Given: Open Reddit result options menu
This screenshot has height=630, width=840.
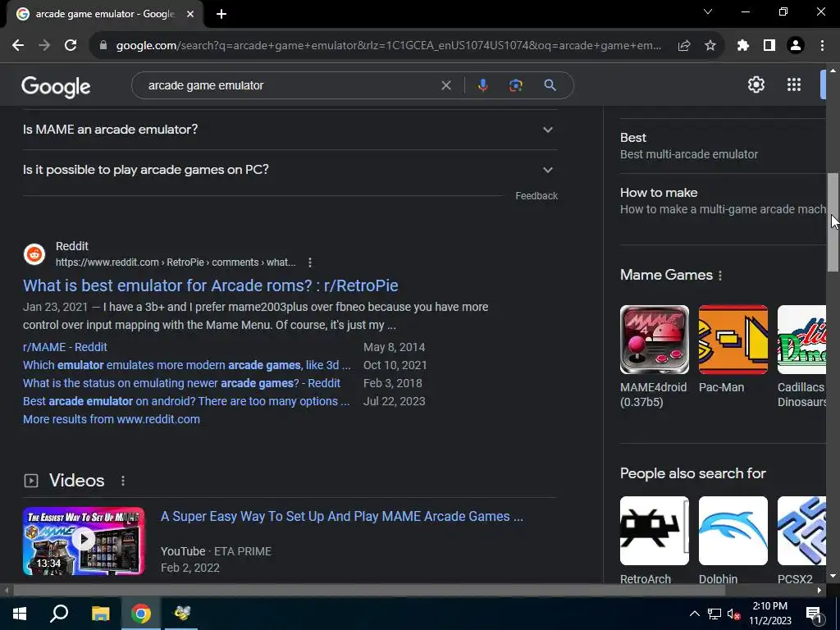Looking at the screenshot, I should (x=310, y=262).
